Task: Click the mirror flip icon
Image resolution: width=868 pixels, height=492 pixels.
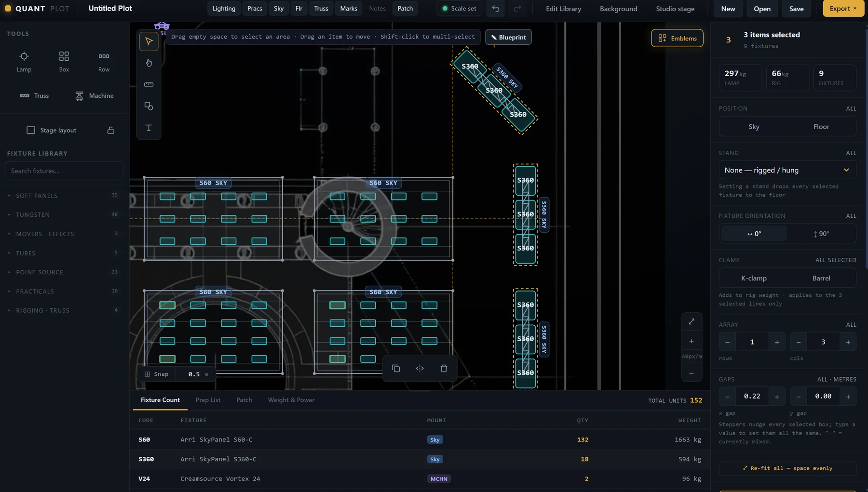Action: click(x=420, y=369)
